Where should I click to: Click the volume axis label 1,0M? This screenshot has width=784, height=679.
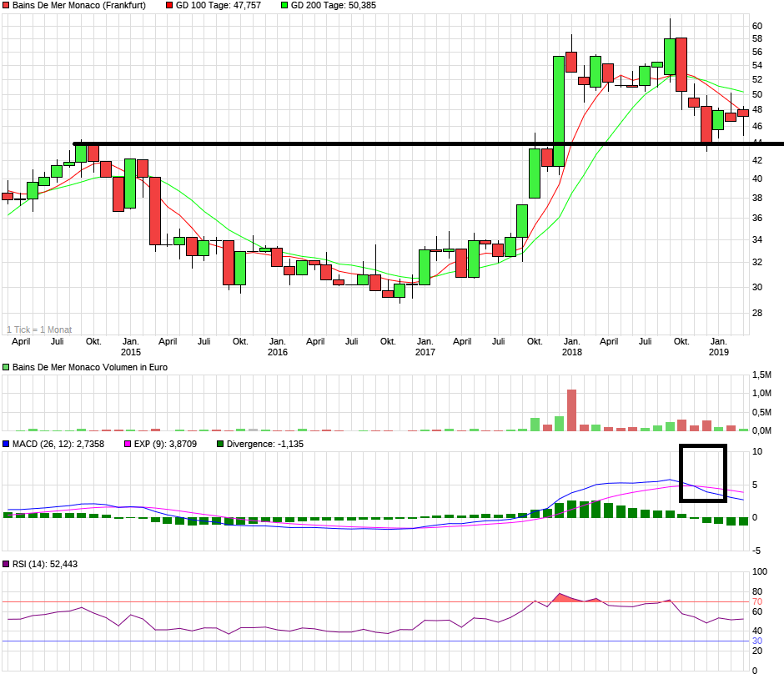click(761, 393)
